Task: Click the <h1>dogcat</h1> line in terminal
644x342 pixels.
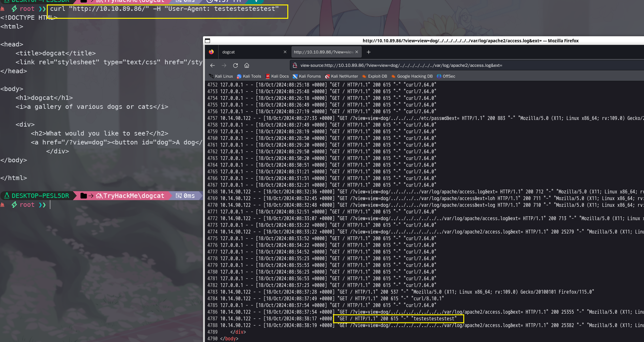Action: click(x=44, y=98)
